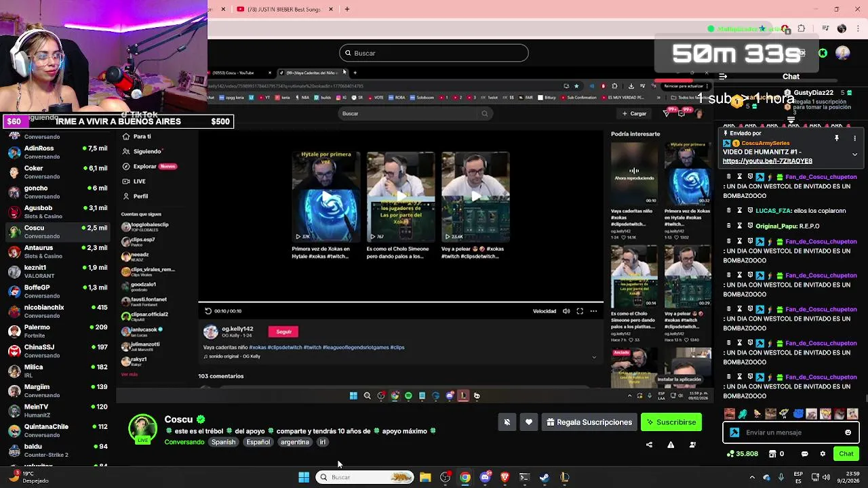Open the Regala Suscripciones gift button
Viewport: 868px width, 488px height.
[589, 422]
